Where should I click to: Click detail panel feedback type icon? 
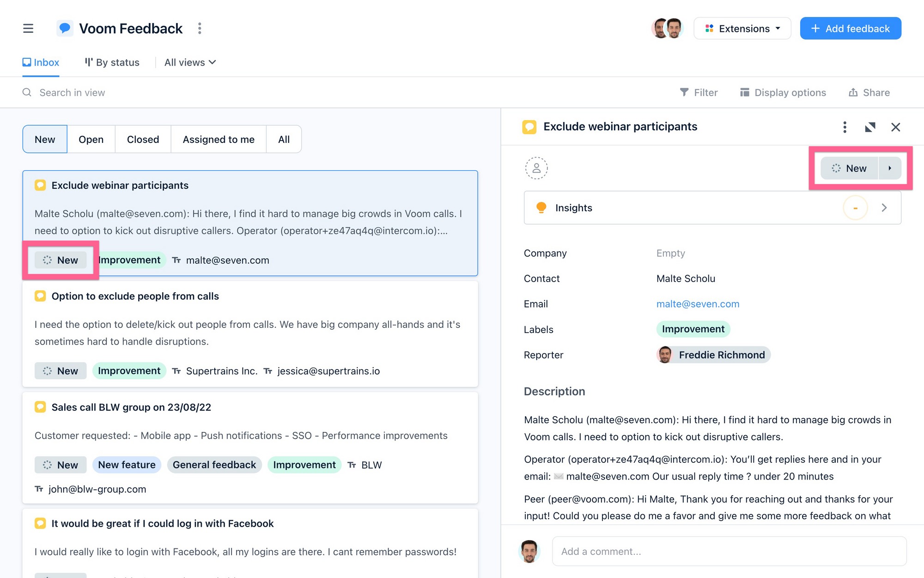529,127
